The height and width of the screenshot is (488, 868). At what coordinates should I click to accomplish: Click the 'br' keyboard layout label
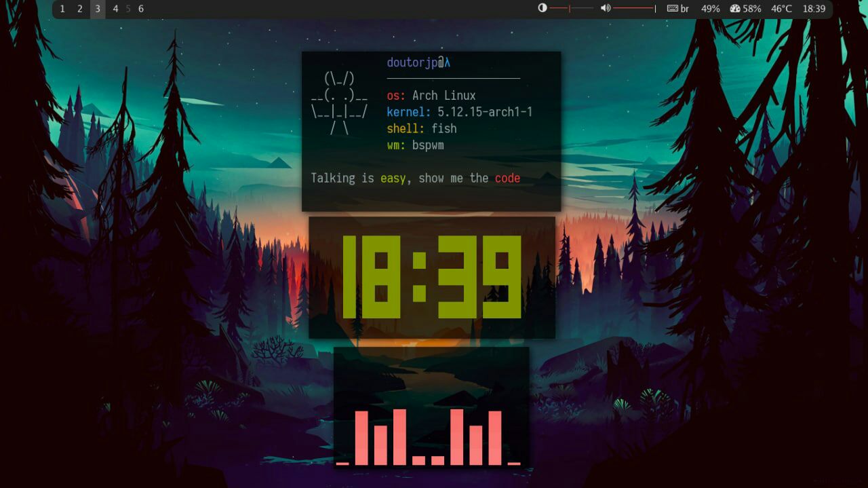pyautogui.click(x=685, y=9)
